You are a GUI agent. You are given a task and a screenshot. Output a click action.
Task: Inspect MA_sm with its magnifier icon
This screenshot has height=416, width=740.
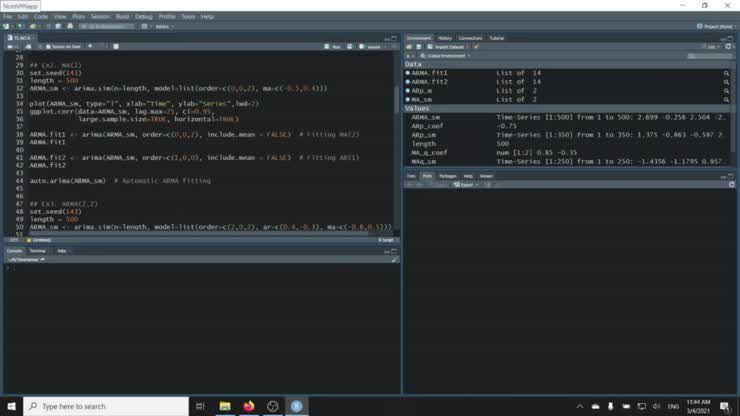726,100
